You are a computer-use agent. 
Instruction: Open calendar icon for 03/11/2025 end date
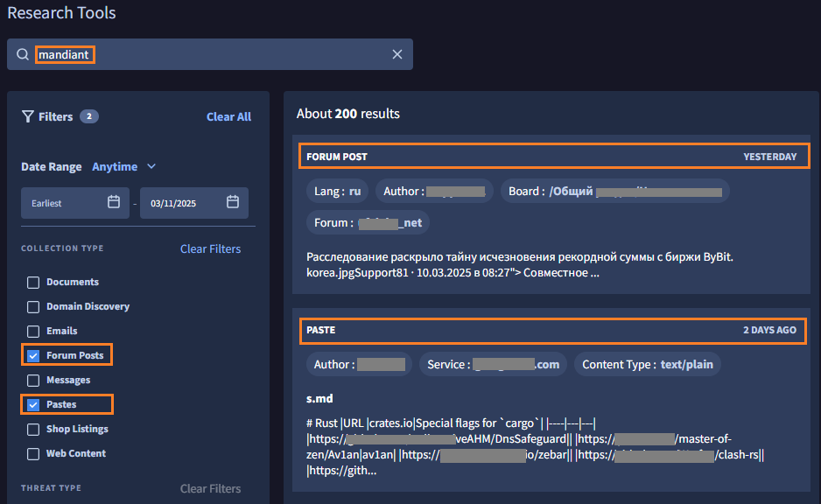pos(233,202)
